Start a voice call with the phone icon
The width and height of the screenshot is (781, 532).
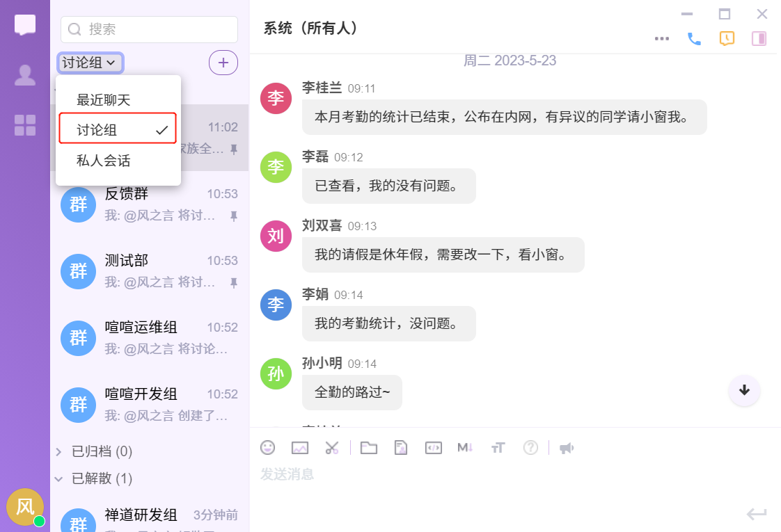[694, 39]
